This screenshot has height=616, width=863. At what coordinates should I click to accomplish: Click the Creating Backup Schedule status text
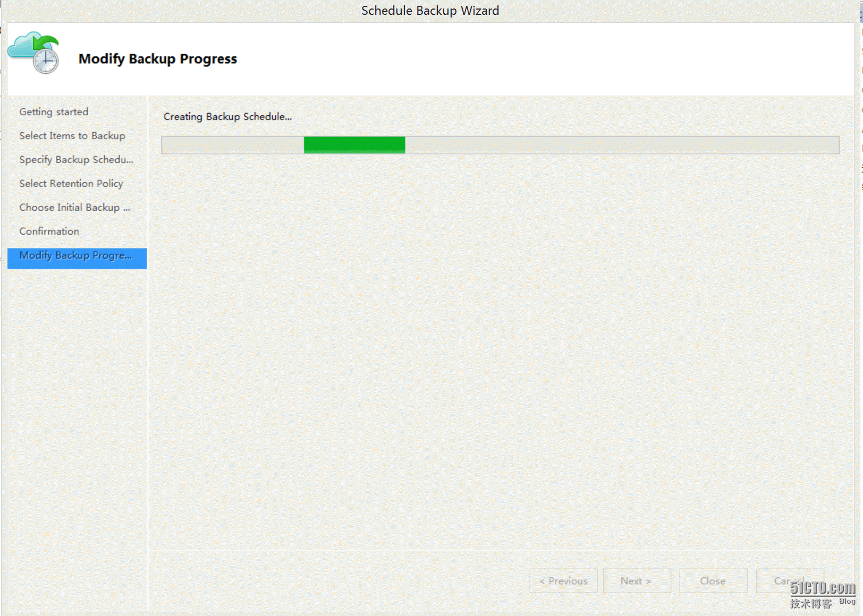227,117
